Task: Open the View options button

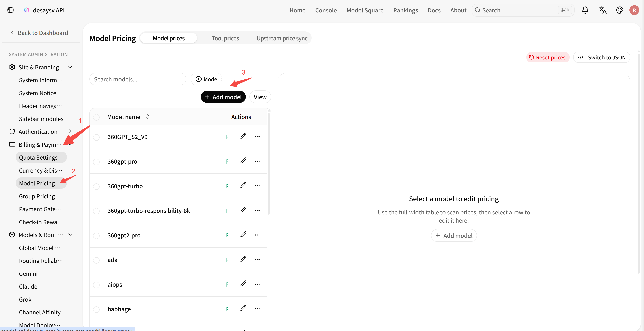Action: click(x=260, y=97)
